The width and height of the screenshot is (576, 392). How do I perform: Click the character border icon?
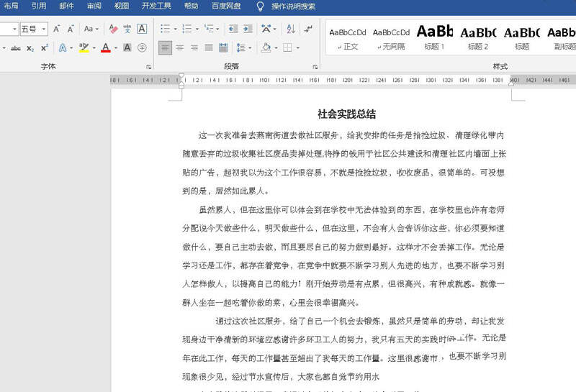tap(142, 29)
